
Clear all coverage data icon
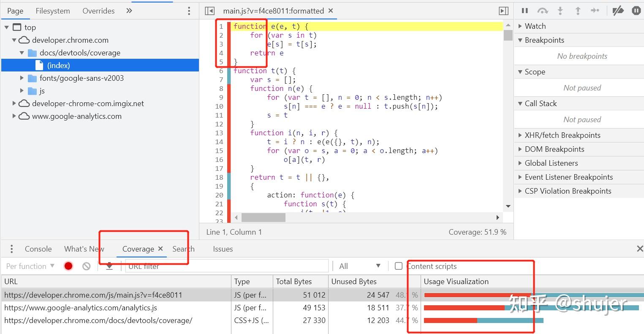point(87,266)
